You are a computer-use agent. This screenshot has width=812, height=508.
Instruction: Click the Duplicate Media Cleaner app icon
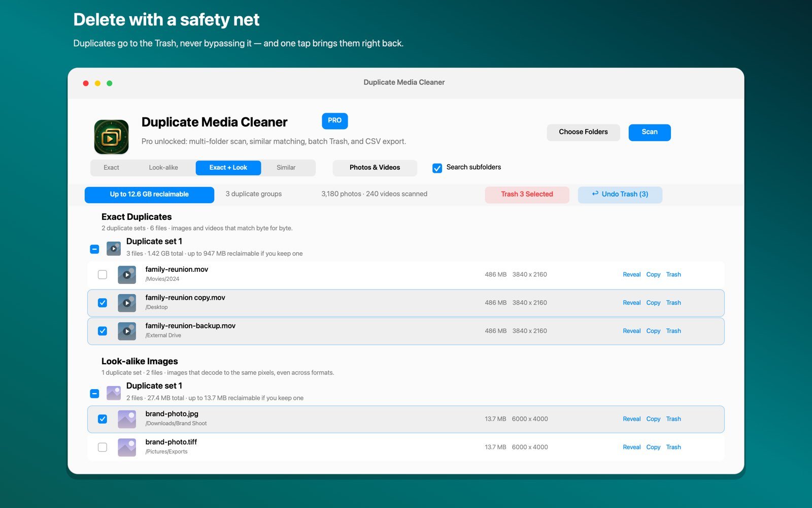[x=111, y=137]
